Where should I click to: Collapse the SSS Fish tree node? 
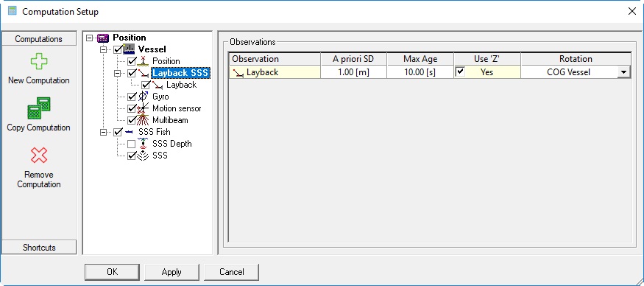(x=105, y=132)
